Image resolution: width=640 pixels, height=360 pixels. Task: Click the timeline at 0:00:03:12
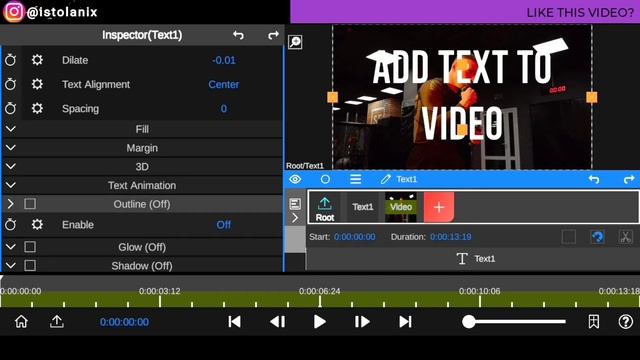(160, 291)
